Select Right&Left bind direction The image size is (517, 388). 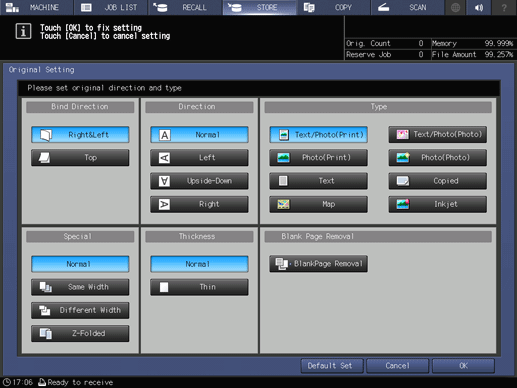pos(80,135)
